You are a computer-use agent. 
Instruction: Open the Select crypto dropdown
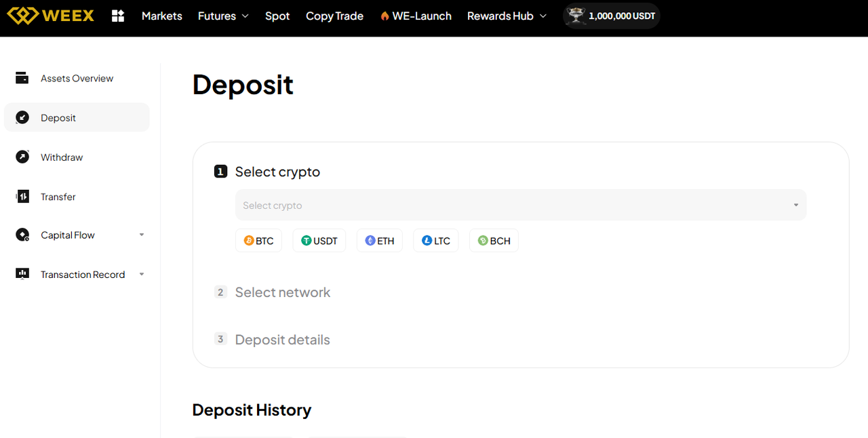pos(520,205)
